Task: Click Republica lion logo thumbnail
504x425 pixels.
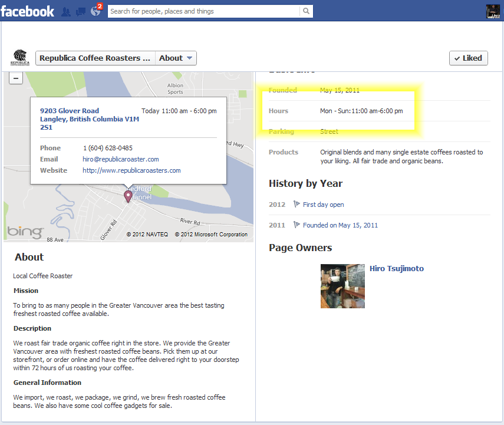Action: [20, 58]
